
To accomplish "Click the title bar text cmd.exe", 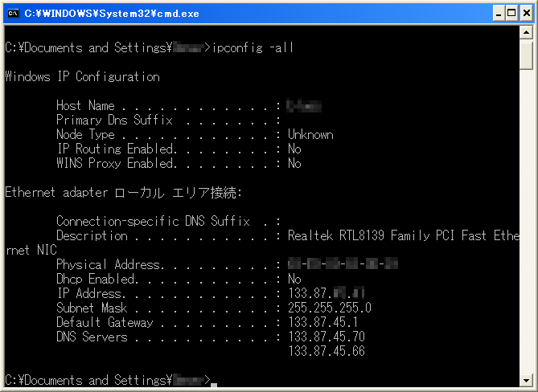I will 112,14.
